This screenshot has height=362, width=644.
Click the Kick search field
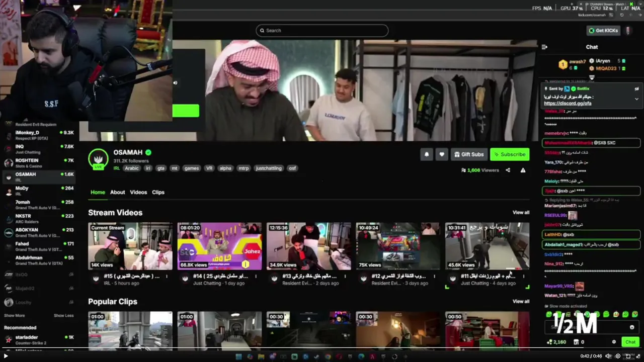click(x=322, y=31)
